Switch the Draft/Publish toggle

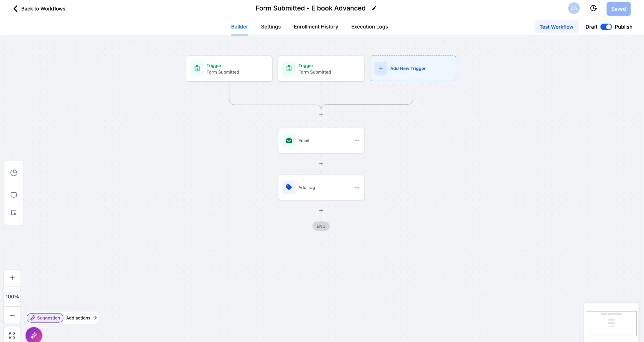point(606,27)
